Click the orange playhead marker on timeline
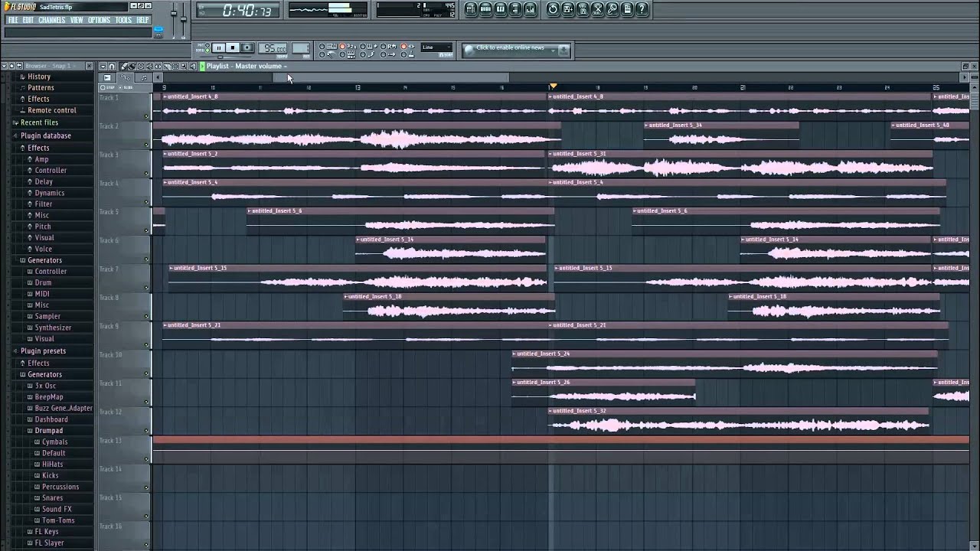This screenshot has width=980, height=551. [x=553, y=86]
